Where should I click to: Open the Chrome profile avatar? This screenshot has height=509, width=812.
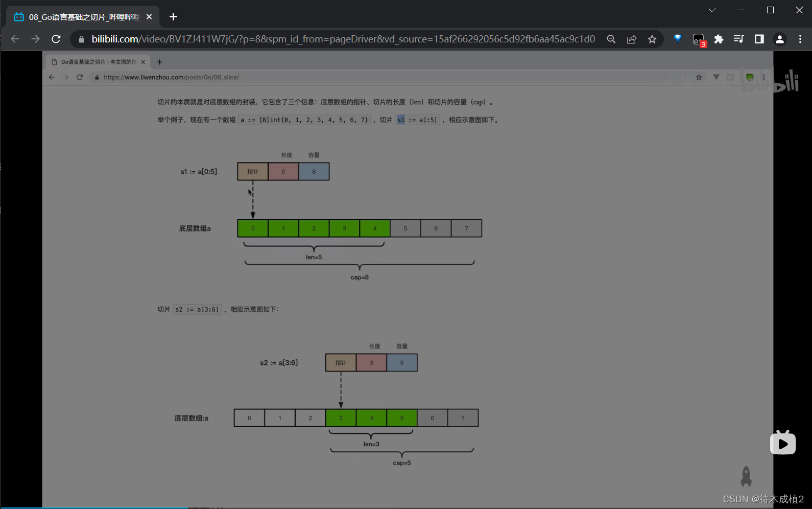pos(780,39)
